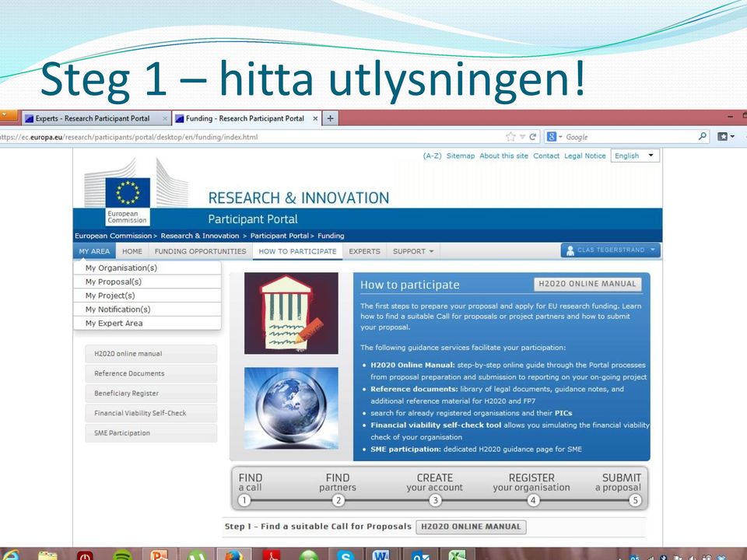Select HOW TO PARTICIPATE tab
The width and height of the screenshot is (747, 560).
click(x=298, y=251)
